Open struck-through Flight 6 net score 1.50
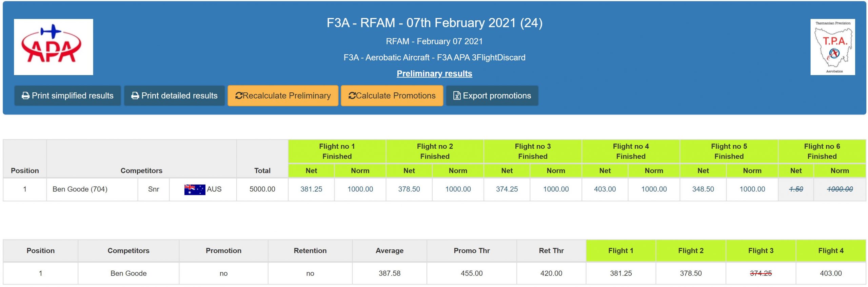The height and width of the screenshot is (287, 868). (795, 189)
